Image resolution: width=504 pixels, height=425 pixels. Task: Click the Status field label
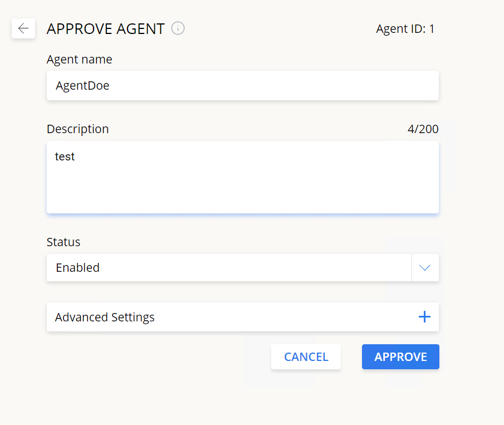click(63, 242)
